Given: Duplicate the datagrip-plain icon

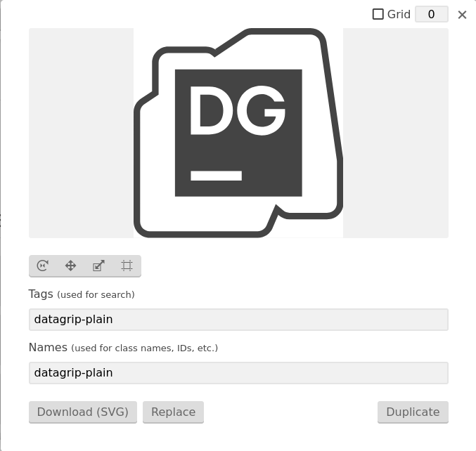Looking at the screenshot, I should click(413, 412).
